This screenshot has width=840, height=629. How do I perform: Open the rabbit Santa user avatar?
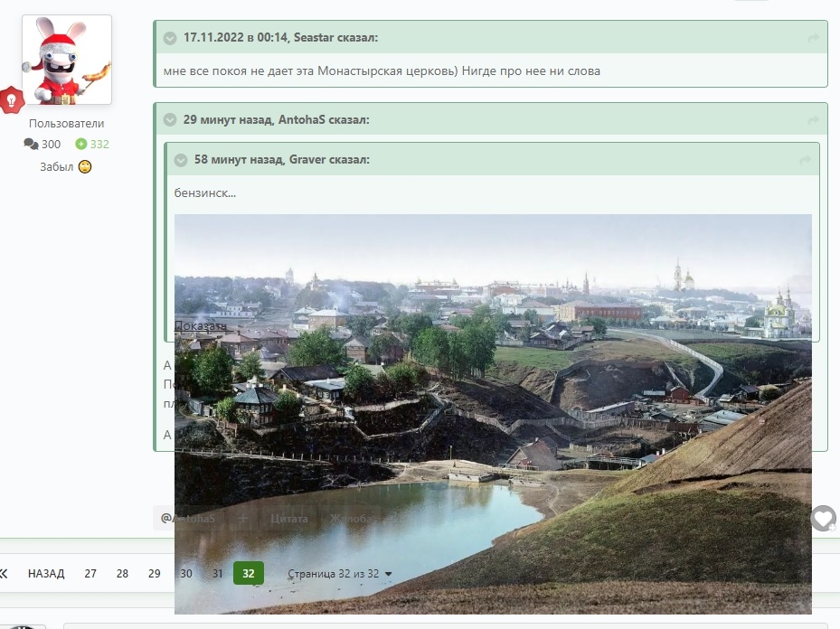click(67, 60)
